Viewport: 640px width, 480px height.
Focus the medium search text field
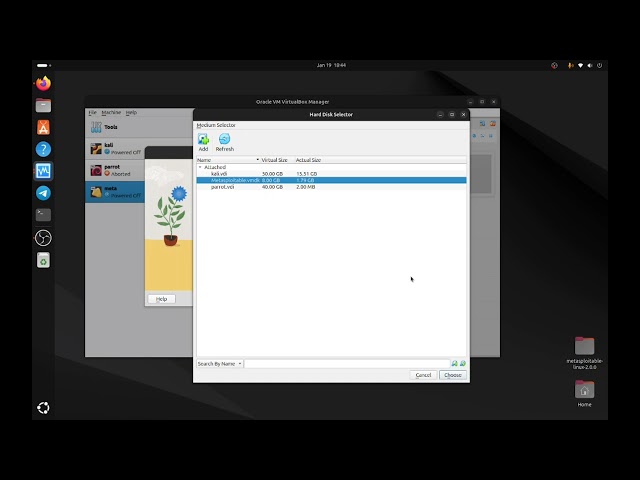pos(347,364)
